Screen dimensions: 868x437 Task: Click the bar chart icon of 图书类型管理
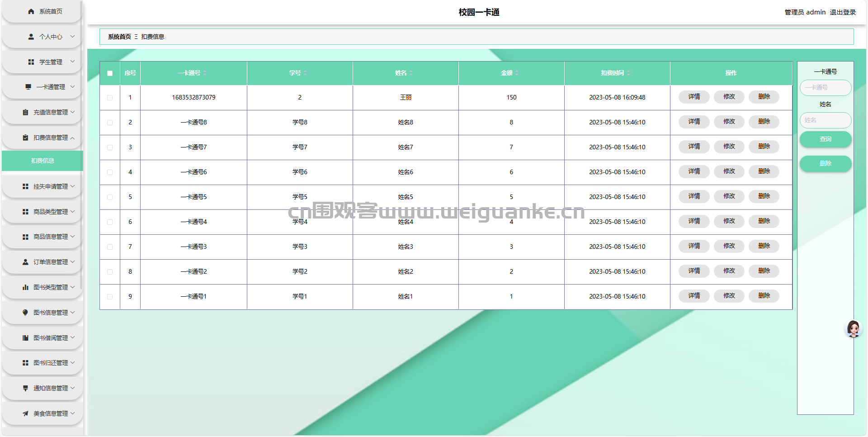25,287
